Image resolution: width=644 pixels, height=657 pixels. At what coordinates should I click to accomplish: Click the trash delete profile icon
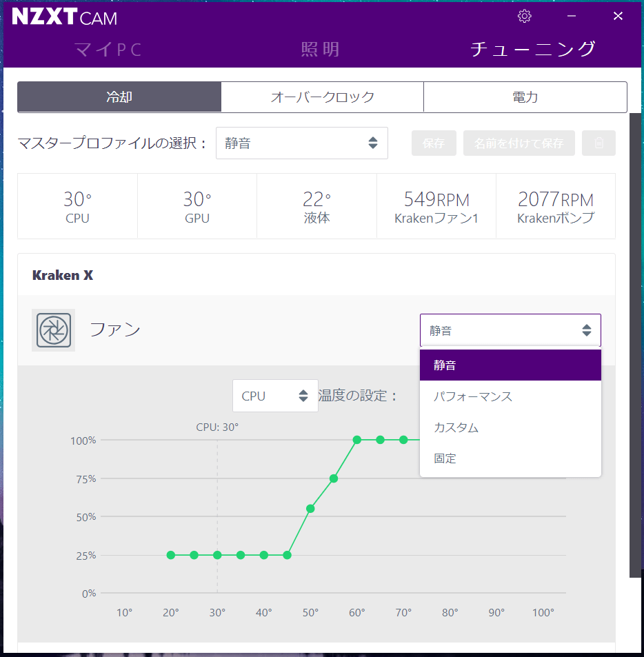(598, 143)
